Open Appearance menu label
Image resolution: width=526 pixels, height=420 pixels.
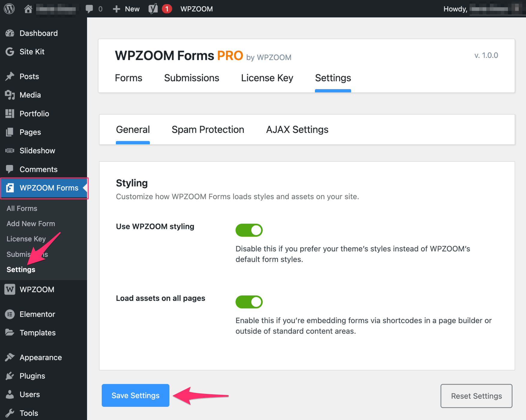point(41,357)
